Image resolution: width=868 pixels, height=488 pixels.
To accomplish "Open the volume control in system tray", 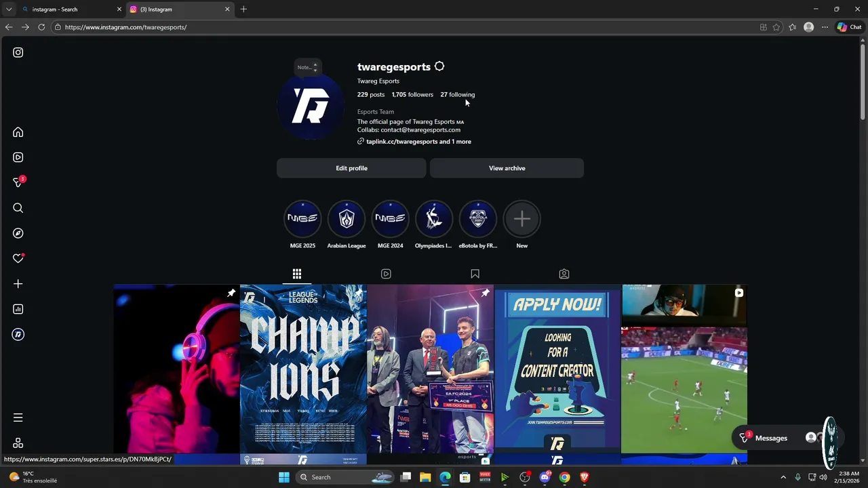I will [x=823, y=477].
